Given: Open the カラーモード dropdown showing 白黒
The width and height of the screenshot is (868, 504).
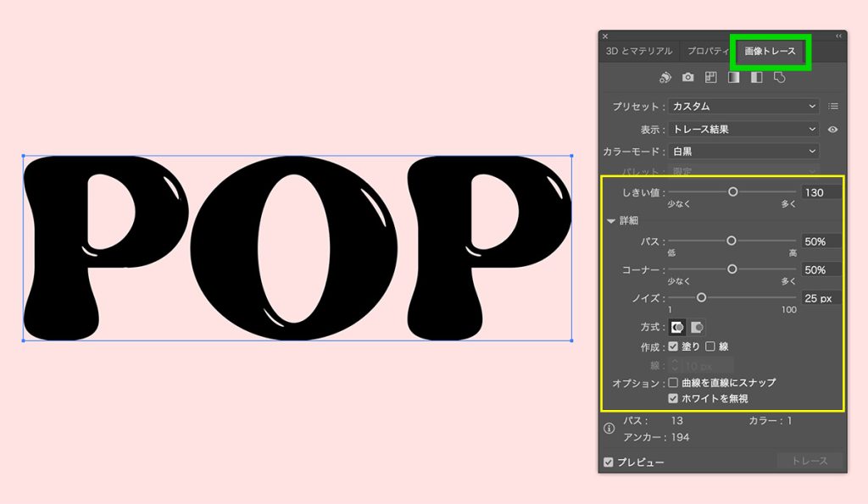Looking at the screenshot, I should pyautogui.click(x=743, y=151).
